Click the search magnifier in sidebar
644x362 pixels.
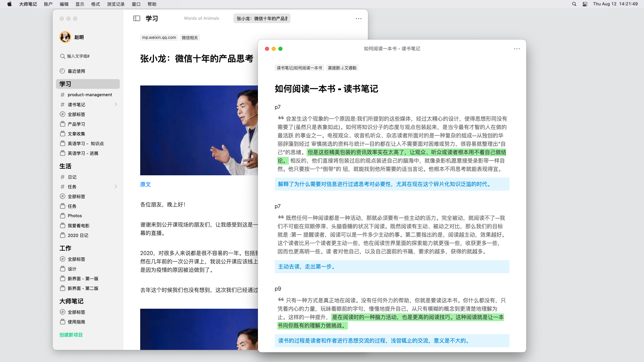(x=62, y=56)
